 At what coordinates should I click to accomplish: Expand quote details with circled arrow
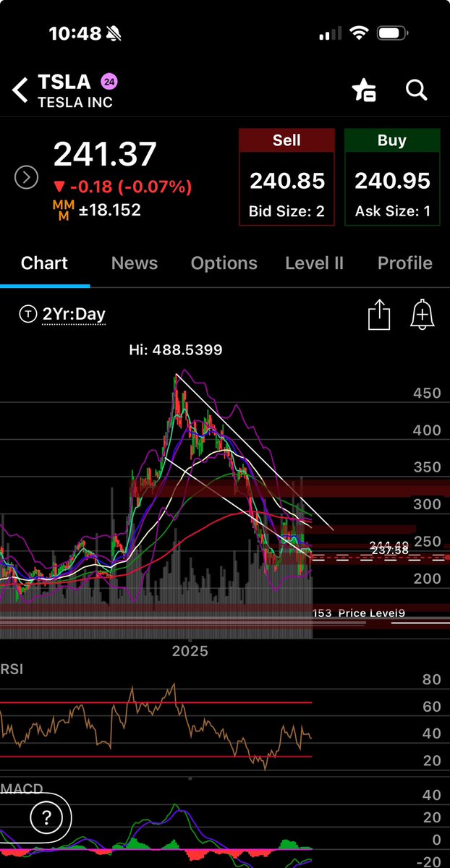click(x=27, y=177)
